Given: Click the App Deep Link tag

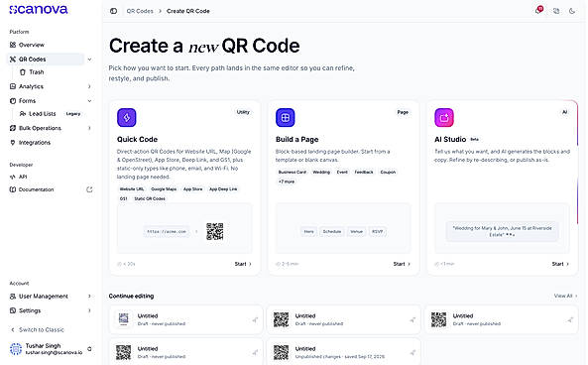Looking at the screenshot, I should click(223, 189).
